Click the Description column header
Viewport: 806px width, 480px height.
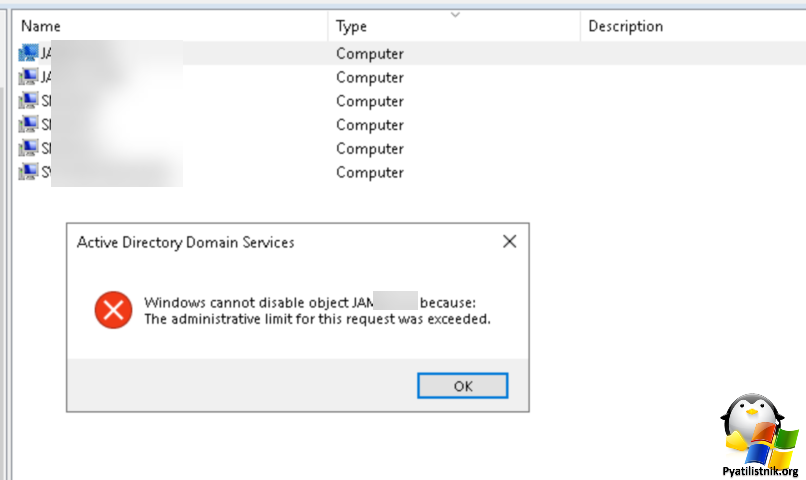click(x=625, y=26)
